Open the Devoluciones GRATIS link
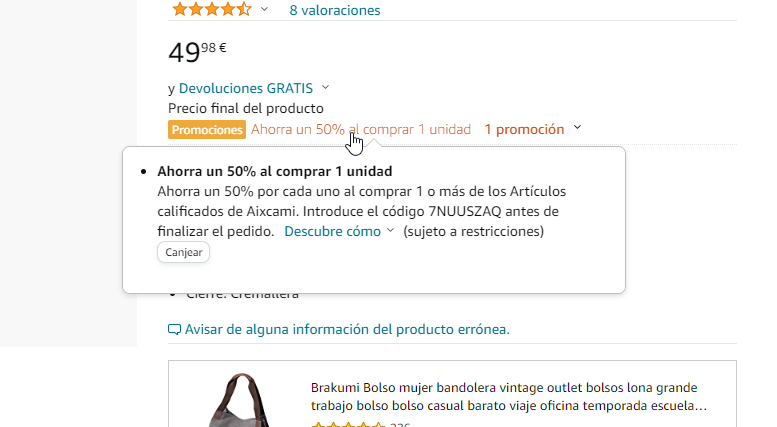 (x=246, y=88)
